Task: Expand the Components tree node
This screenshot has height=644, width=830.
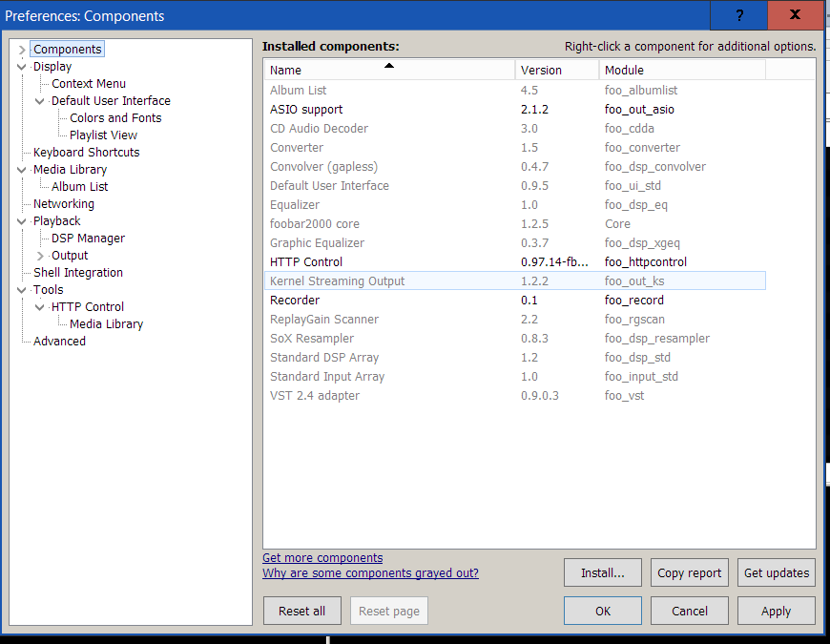Action: pyautogui.click(x=22, y=50)
